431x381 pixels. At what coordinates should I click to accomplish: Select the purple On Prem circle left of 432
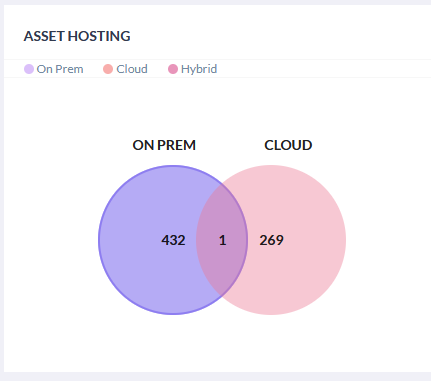[130, 240]
